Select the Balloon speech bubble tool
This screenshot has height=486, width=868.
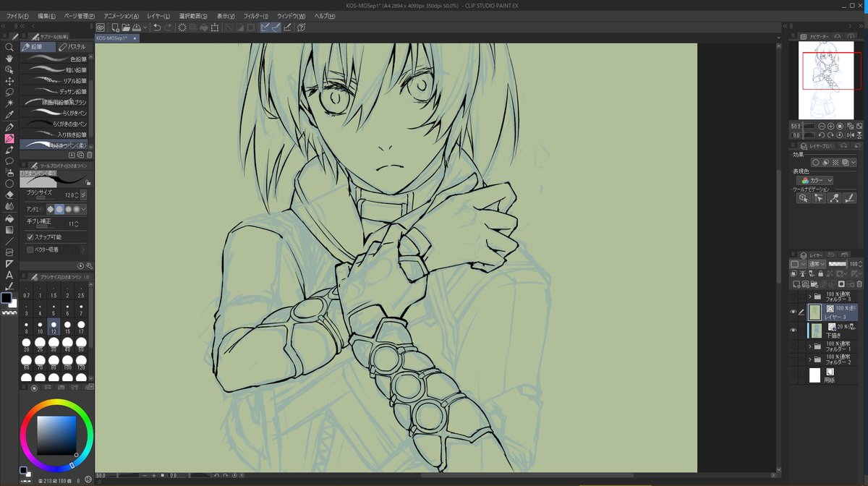9,161
